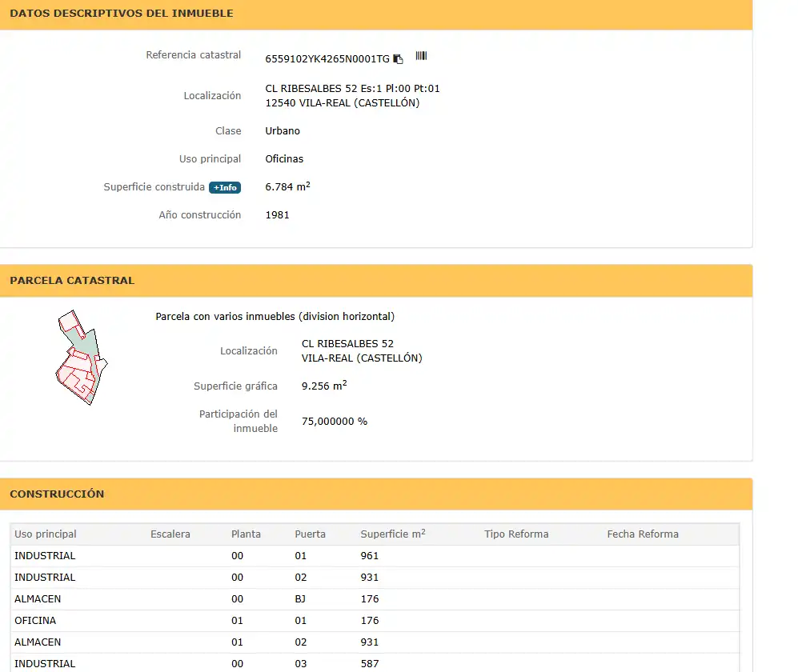Open the parcel map thumbnail
Viewport: 798px width, 672px height.
coord(82,357)
